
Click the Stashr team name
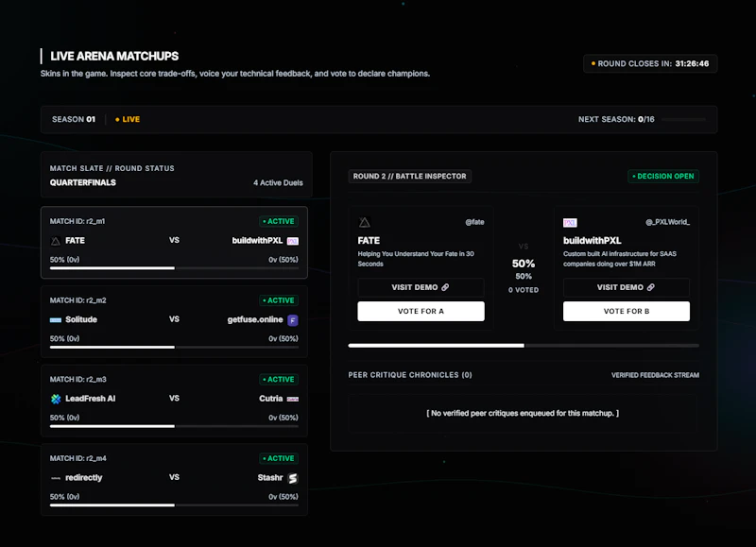(270, 478)
